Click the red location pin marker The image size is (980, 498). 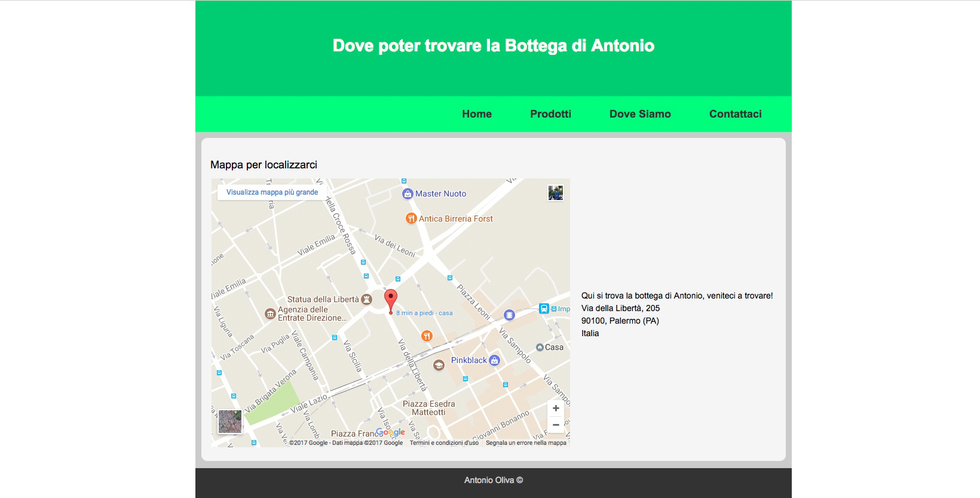[x=390, y=299]
